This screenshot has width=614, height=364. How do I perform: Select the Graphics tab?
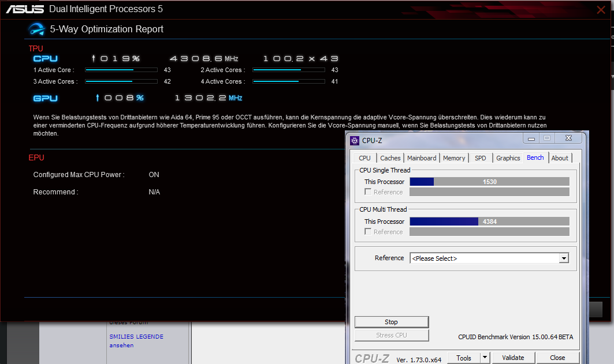coord(508,158)
